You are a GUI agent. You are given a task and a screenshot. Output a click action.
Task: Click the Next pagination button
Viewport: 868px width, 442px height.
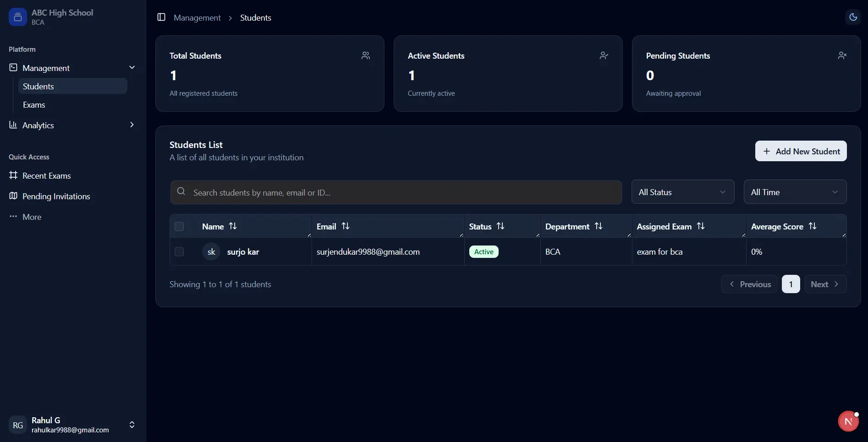coord(825,284)
